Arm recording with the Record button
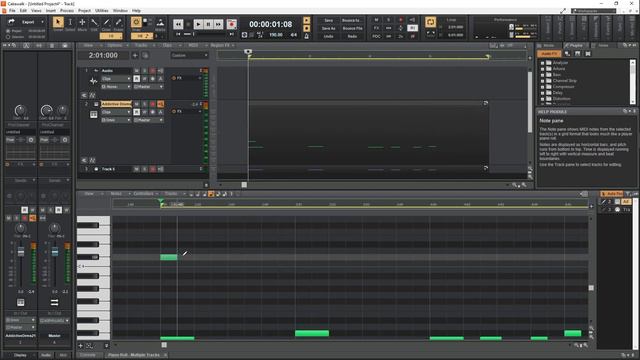Image resolution: width=640 pixels, height=360 pixels. [x=231, y=24]
